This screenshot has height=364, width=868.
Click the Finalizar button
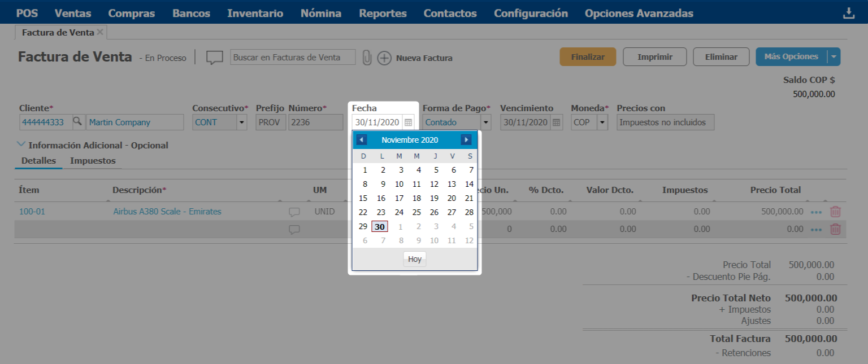(x=588, y=57)
